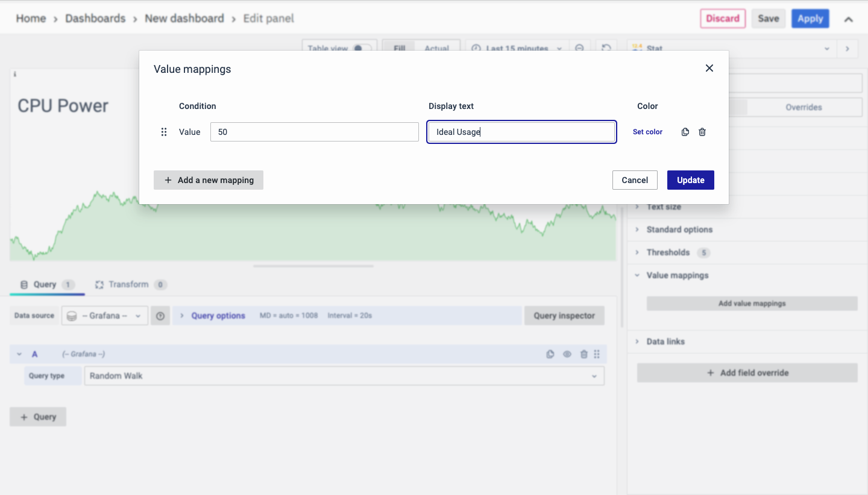Screen dimensions: 868x495
Task: Toggle the Table view switch
Action: (361, 48)
